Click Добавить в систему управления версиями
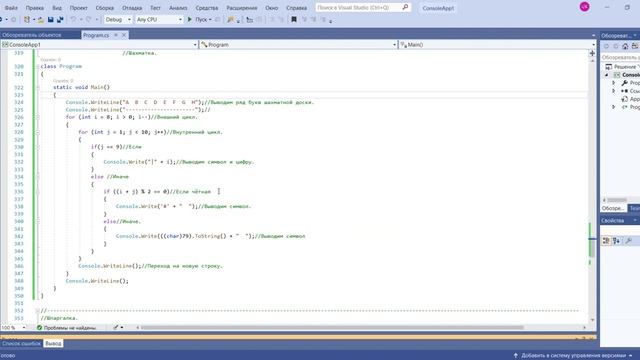Image resolution: width=640 pixels, height=360 pixels. [573, 356]
